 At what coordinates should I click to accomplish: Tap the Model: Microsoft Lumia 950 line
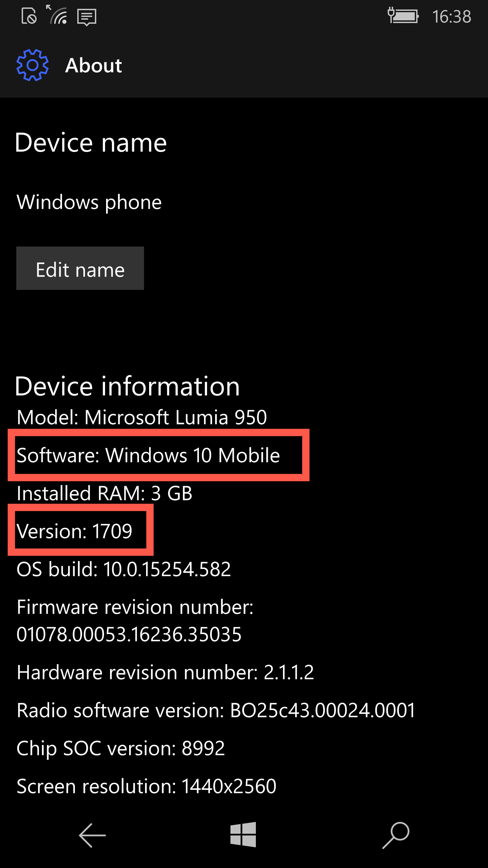[x=142, y=417]
